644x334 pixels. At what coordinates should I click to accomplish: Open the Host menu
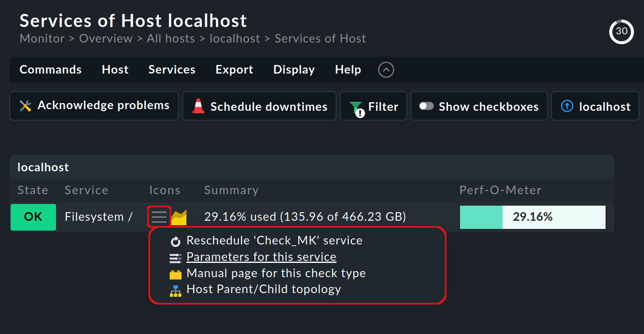pyautogui.click(x=115, y=69)
